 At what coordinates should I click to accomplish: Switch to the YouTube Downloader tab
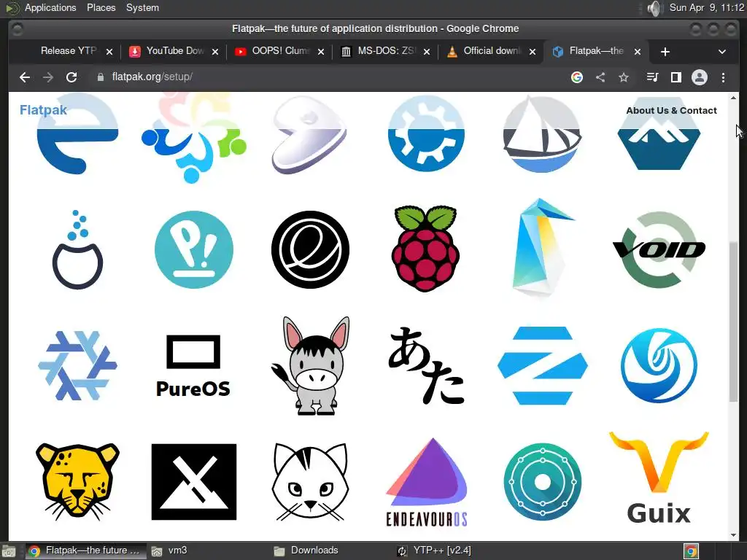click(x=174, y=51)
